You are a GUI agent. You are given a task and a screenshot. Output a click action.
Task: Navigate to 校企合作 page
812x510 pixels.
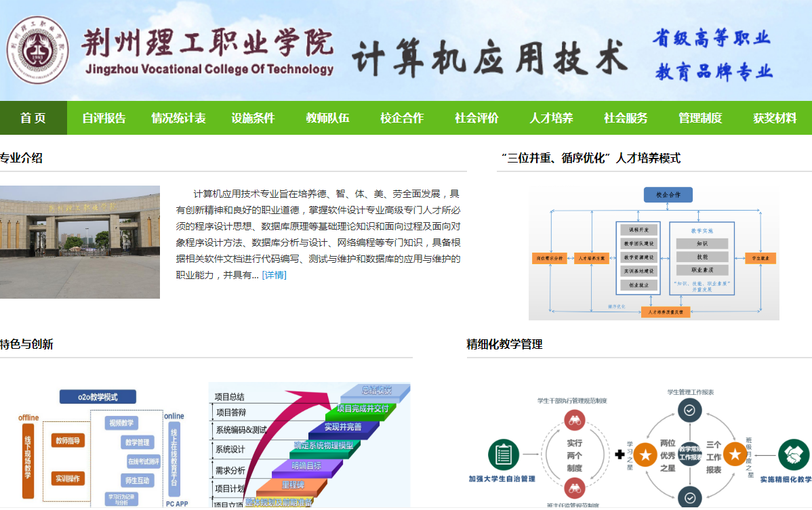click(402, 118)
